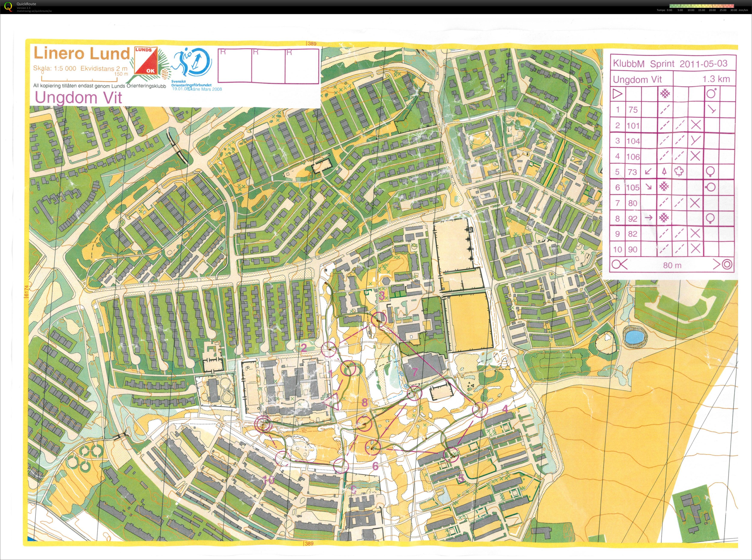This screenshot has height=560, width=752.
Task: Click the '15:00' tempo scale value
Action: (x=701, y=10)
